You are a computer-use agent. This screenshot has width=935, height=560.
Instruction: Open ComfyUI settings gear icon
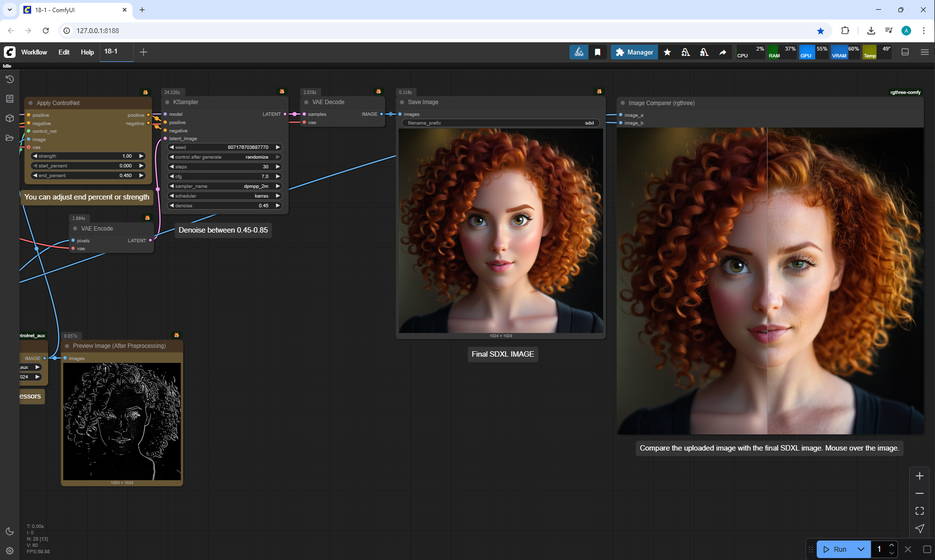[10, 551]
